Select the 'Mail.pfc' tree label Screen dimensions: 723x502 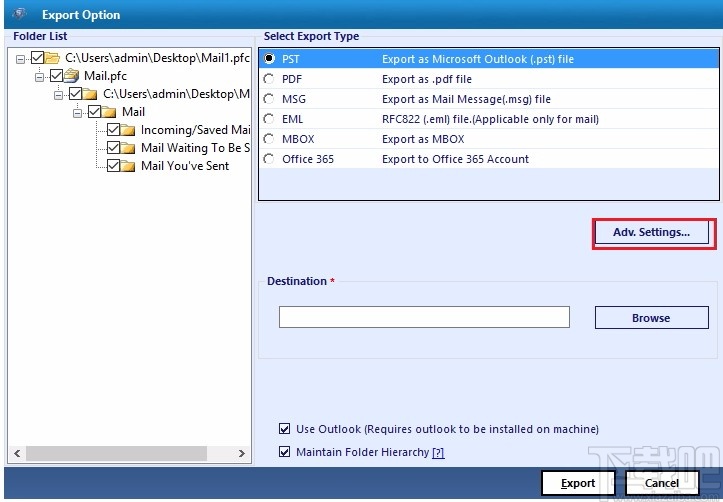point(105,76)
